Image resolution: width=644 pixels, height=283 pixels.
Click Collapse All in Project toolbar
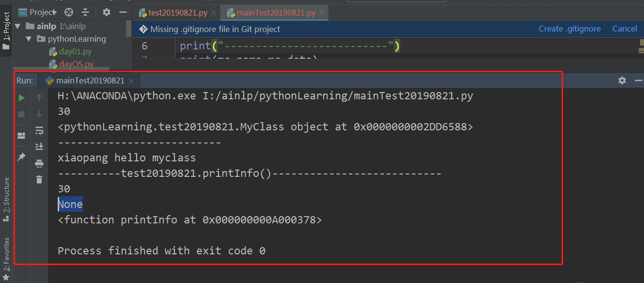[x=86, y=12]
